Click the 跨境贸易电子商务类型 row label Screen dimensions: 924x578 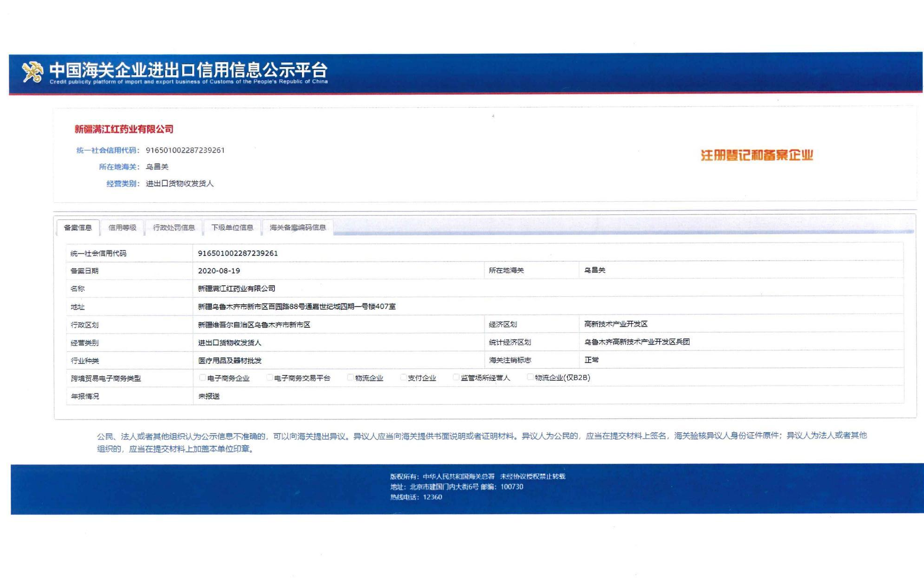[x=105, y=378]
